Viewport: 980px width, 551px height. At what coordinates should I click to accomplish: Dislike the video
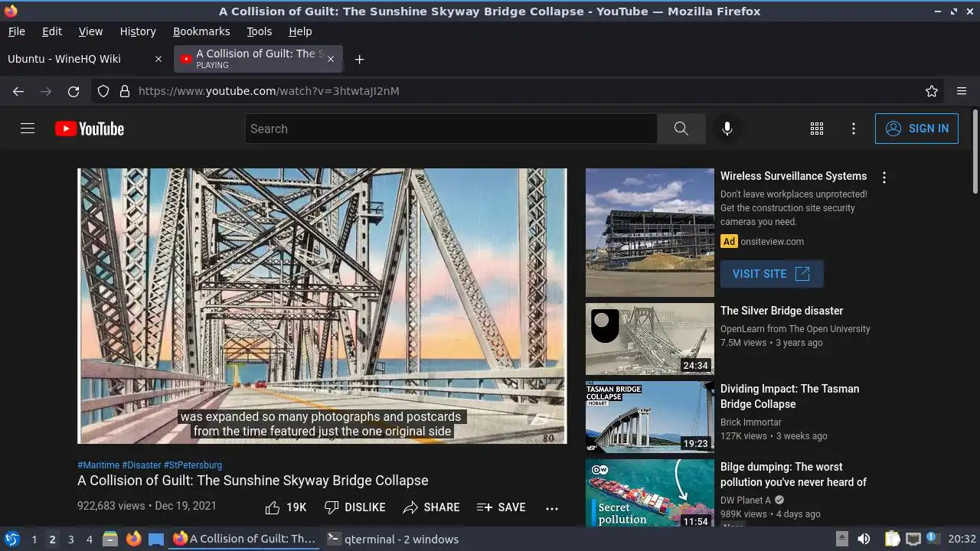pos(354,507)
